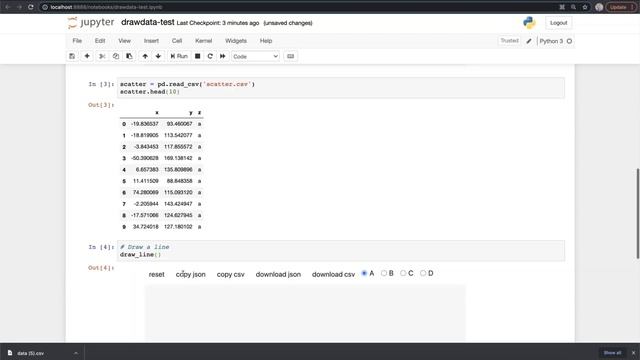Screen dimensions: 640x360
Task: Go back in browser history
Action: click(x=7, y=7)
